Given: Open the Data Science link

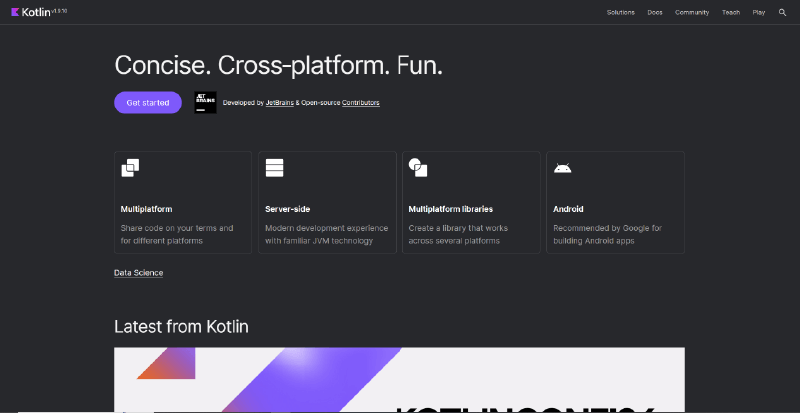Looking at the screenshot, I should tap(139, 273).
